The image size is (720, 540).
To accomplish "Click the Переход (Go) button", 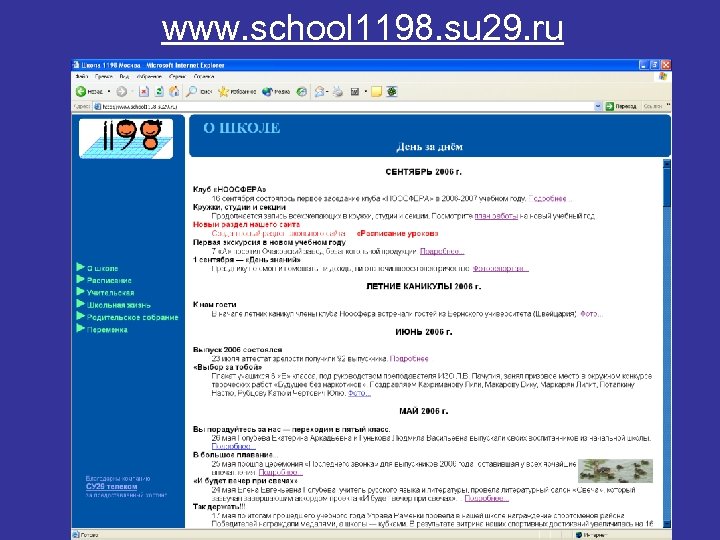I will click(x=621, y=107).
